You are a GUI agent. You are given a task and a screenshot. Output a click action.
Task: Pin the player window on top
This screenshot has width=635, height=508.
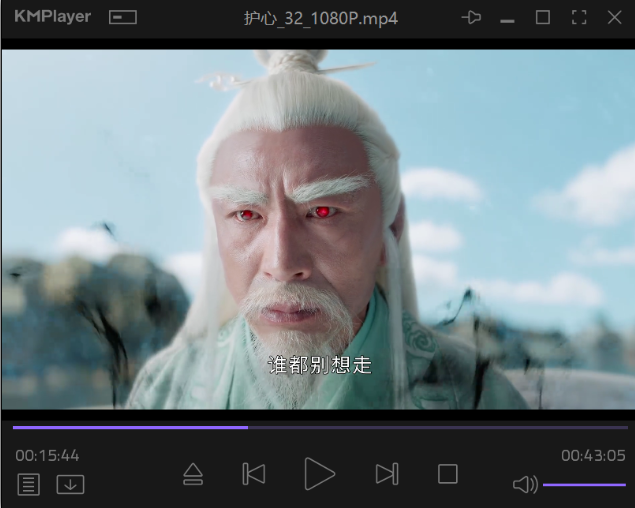click(471, 18)
